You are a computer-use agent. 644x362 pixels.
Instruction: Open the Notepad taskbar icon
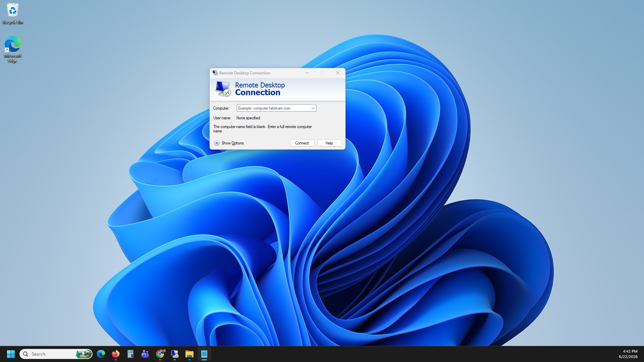pos(204,354)
